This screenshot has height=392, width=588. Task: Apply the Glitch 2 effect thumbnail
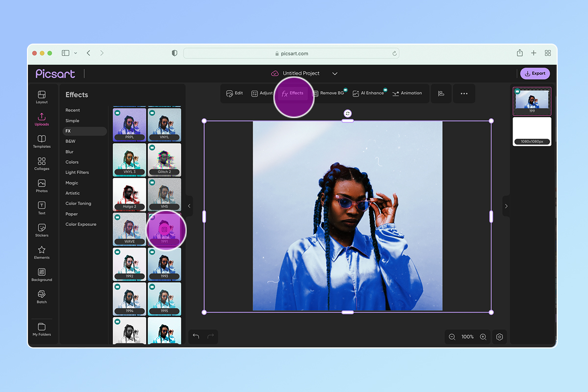164,160
